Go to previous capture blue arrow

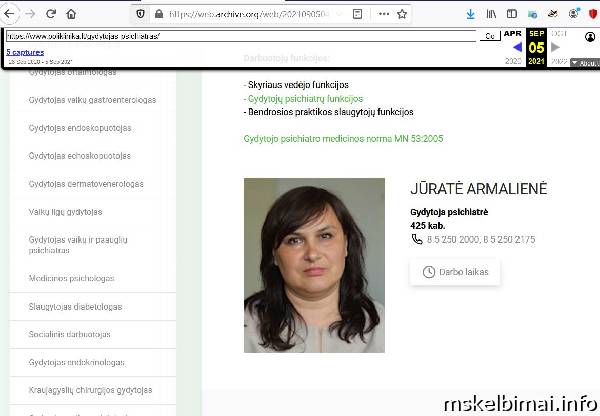pyautogui.click(x=517, y=47)
